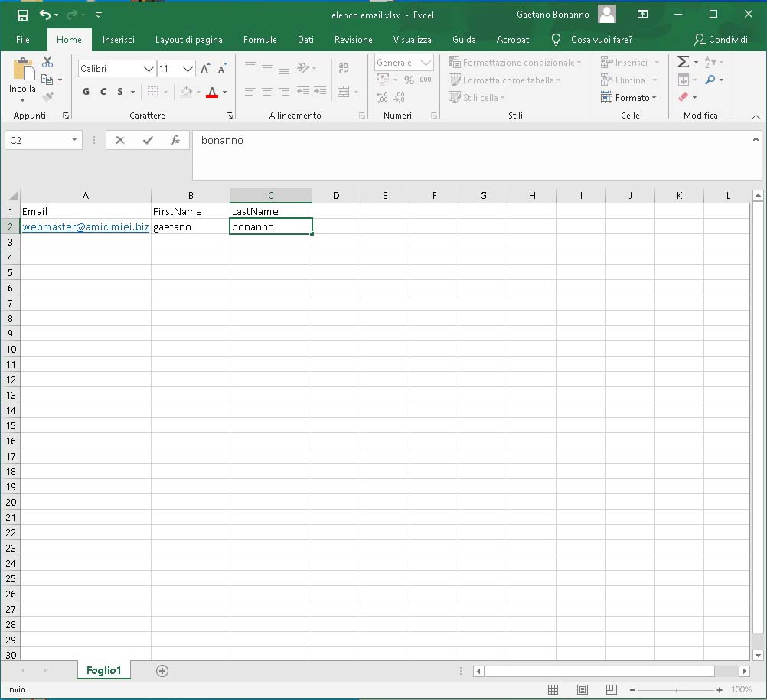Click the Fill down icon

[684, 80]
